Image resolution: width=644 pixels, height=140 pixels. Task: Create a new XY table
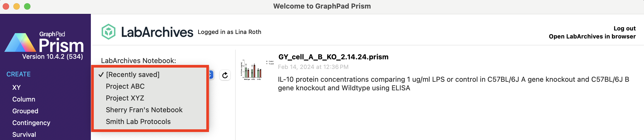coord(17,88)
